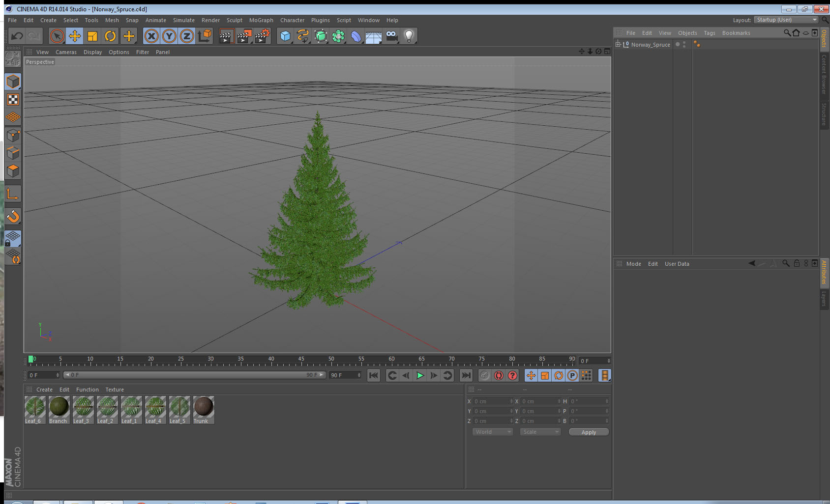
Task: Toggle Y axis lock
Action: tap(169, 36)
